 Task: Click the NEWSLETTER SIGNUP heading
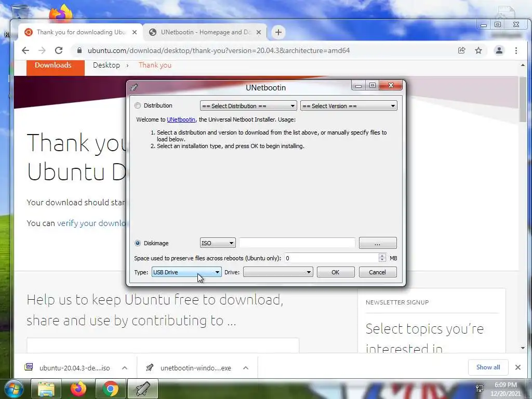coord(397,302)
